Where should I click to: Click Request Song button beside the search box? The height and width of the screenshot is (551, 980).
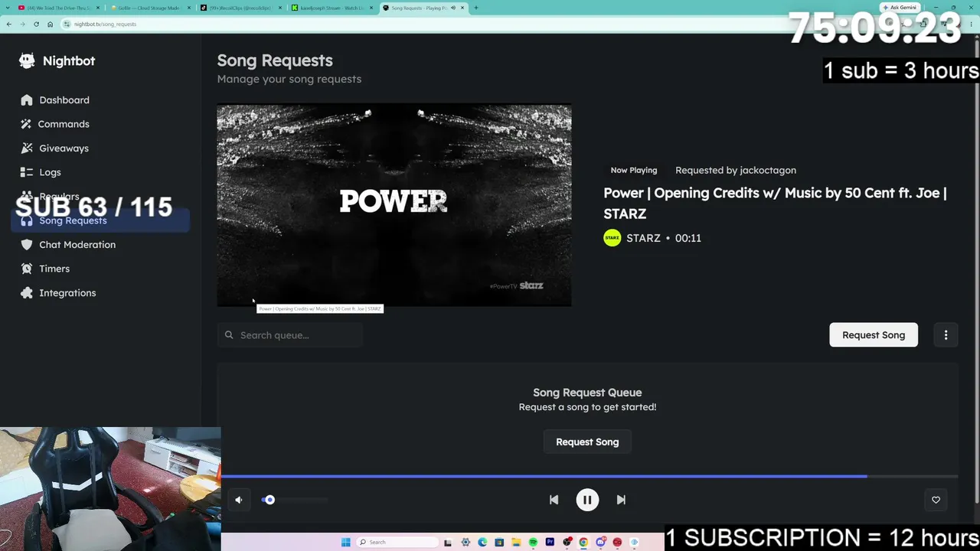(874, 335)
